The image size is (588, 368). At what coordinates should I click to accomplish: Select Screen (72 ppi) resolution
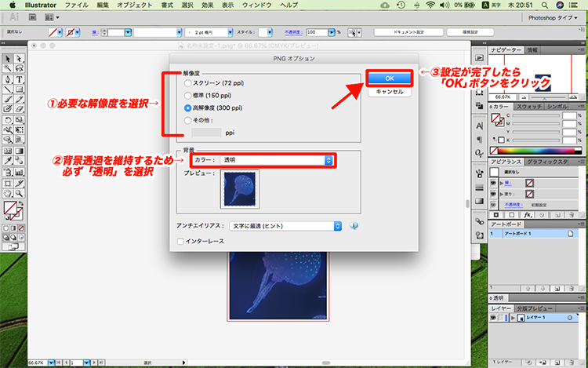click(x=187, y=82)
